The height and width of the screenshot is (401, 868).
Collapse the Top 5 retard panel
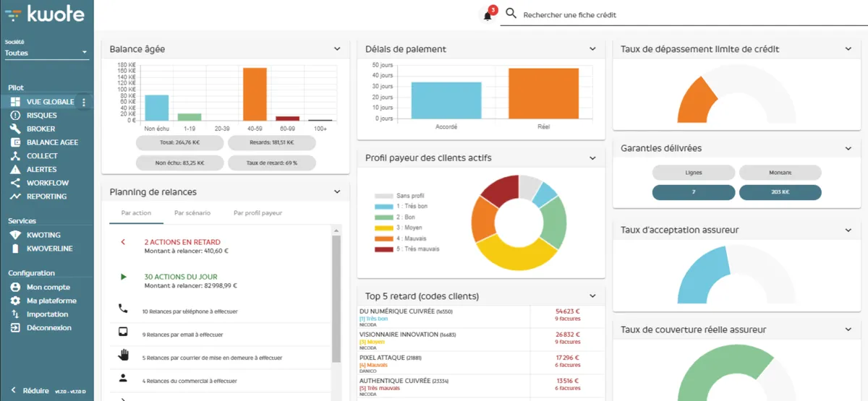click(592, 296)
